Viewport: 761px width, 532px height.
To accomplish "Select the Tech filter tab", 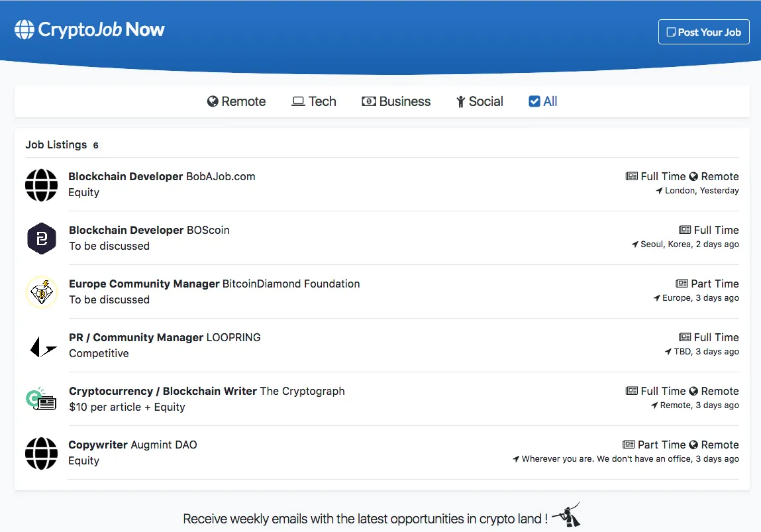I will pyautogui.click(x=313, y=101).
